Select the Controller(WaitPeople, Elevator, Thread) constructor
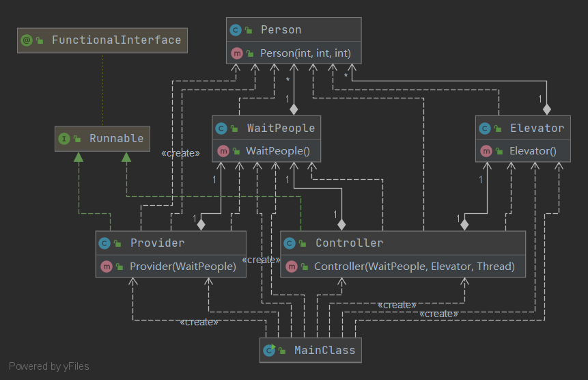The height and width of the screenshot is (380, 588). point(415,267)
